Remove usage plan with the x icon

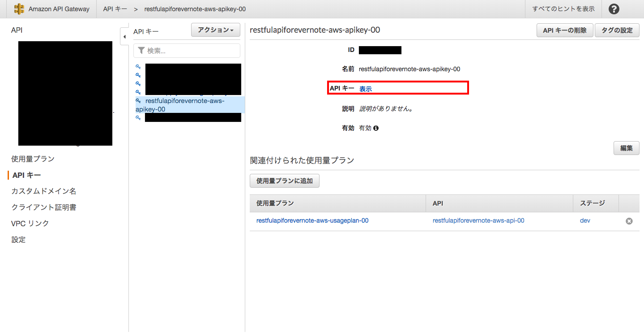pos(629,221)
